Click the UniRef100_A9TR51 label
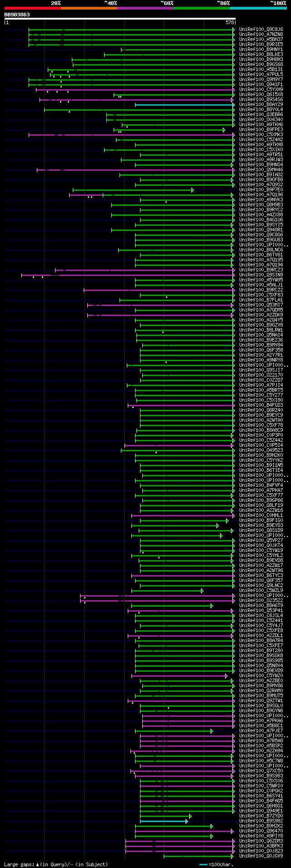 [261, 155]
